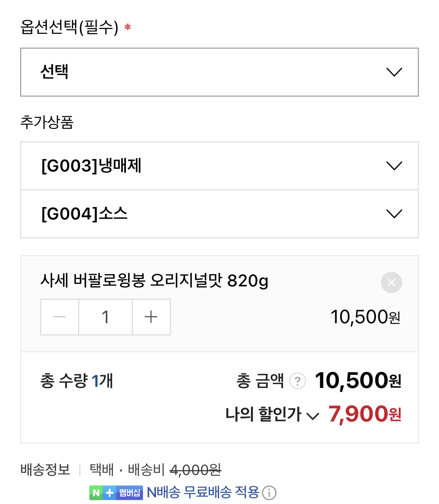Click the red 7,900원 discounted price
This screenshot has width=439, height=504.
point(365,414)
